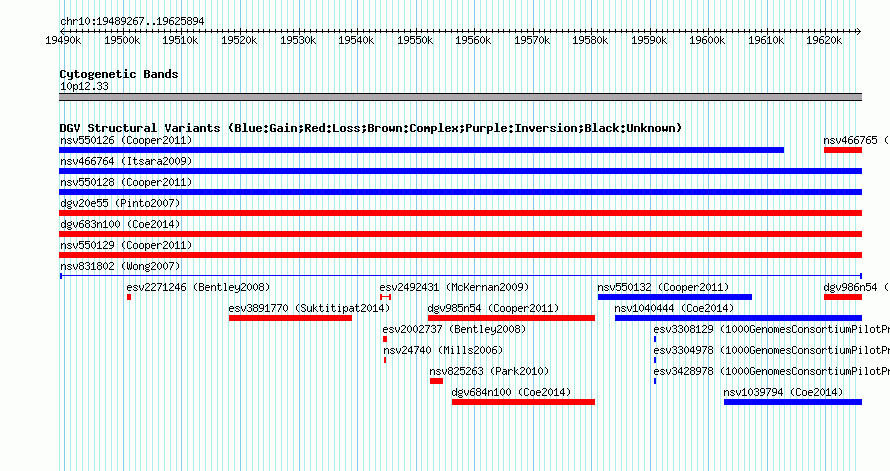Click the 19600k position on the ruler
The height and width of the screenshot is (471, 890).
(x=707, y=40)
